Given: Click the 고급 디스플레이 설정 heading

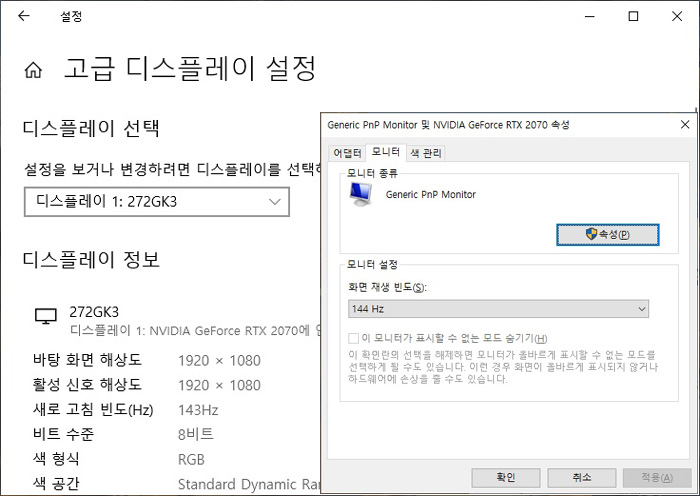Looking at the screenshot, I should [190, 69].
